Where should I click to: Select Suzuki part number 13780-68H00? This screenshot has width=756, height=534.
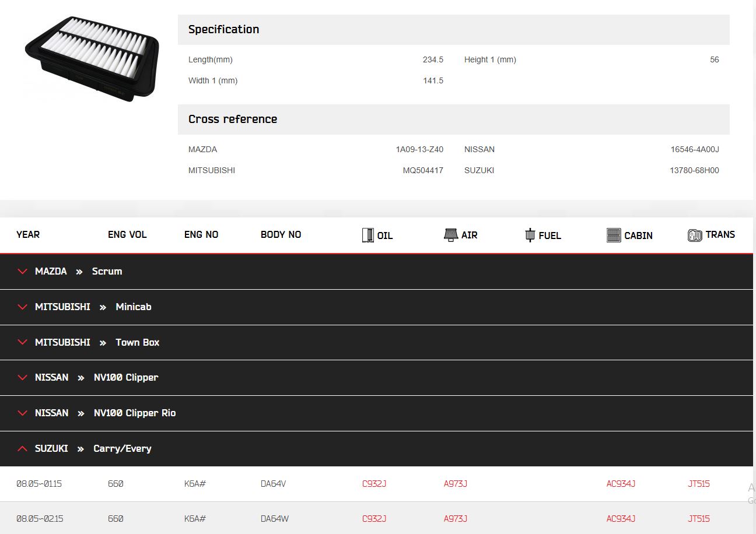(694, 170)
